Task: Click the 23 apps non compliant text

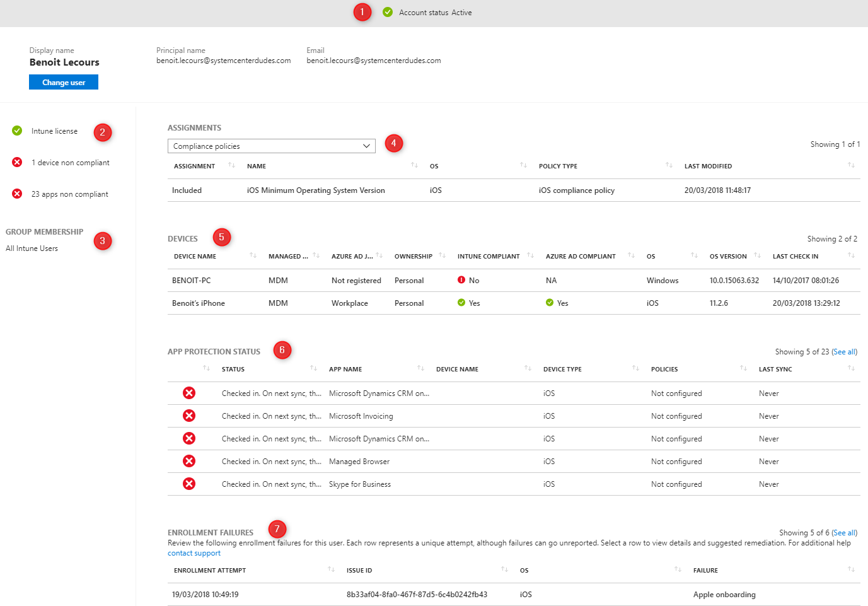Action: tap(70, 194)
